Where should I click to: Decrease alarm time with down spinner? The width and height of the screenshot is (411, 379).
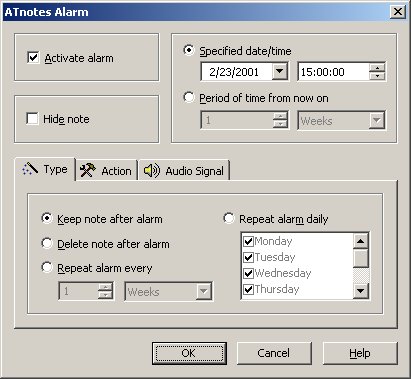(x=377, y=76)
